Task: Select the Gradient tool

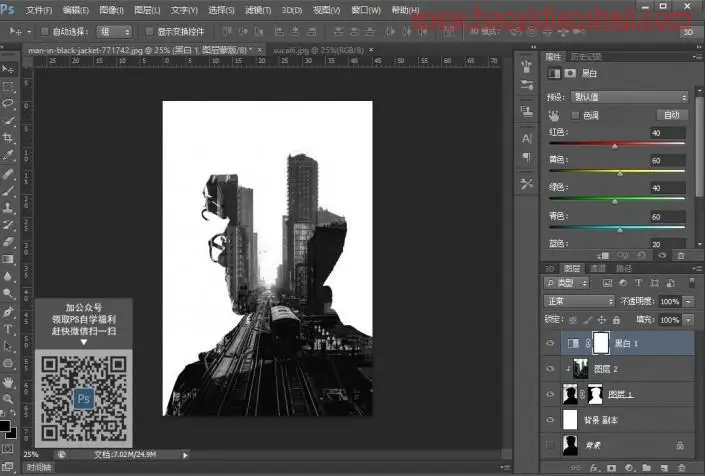Action: point(8,259)
